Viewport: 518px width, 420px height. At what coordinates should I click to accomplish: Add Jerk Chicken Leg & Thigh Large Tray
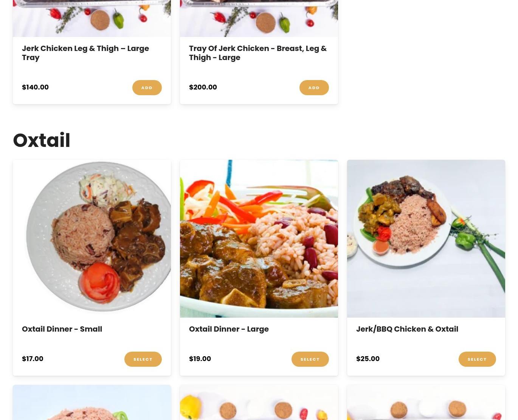click(x=147, y=88)
